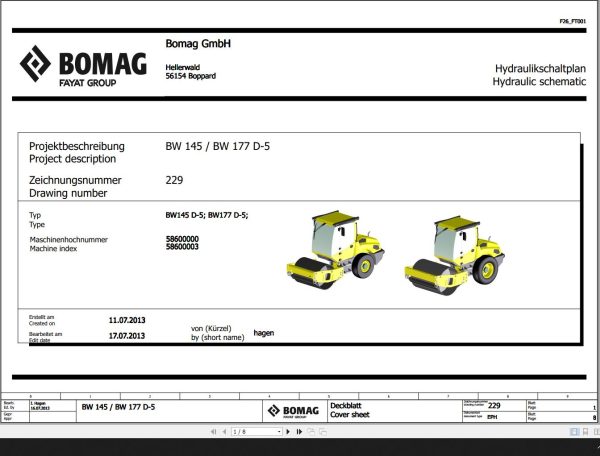The width and height of the screenshot is (600, 456).
Task: Open the page number dropdown arrow
Action: click(279, 432)
